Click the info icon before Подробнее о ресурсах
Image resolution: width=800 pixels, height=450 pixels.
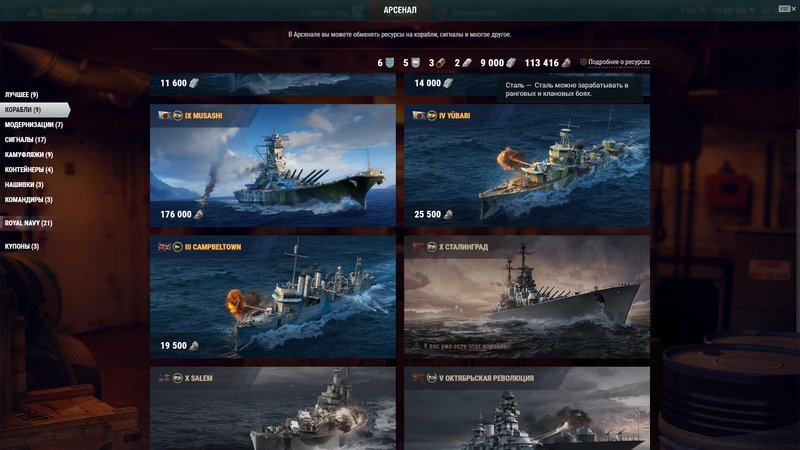click(583, 62)
